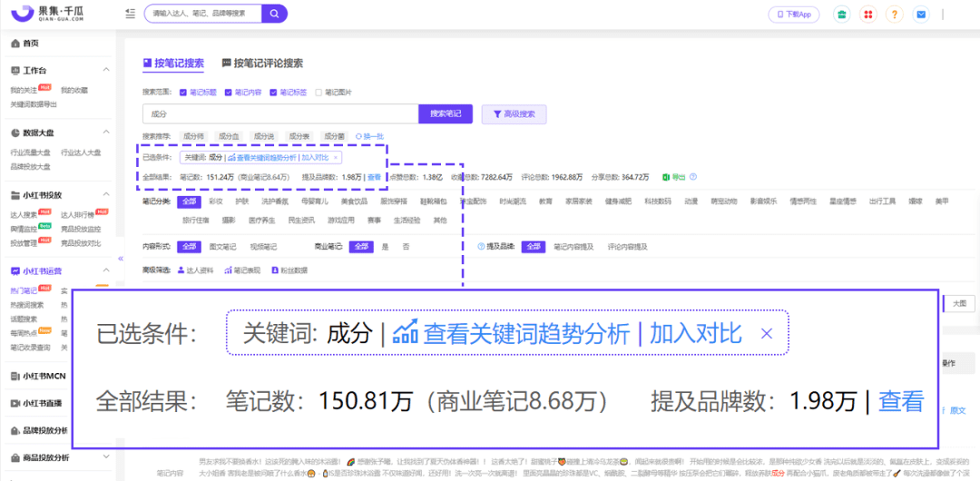Open 达人搜索 in sidebar
Viewport: 980px width, 481px height.
(23, 214)
